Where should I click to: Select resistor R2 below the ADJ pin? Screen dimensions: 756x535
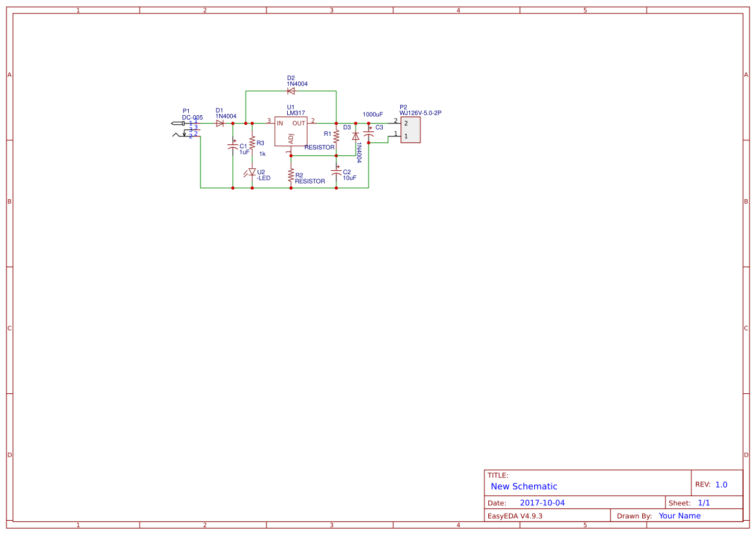pyautogui.click(x=290, y=173)
